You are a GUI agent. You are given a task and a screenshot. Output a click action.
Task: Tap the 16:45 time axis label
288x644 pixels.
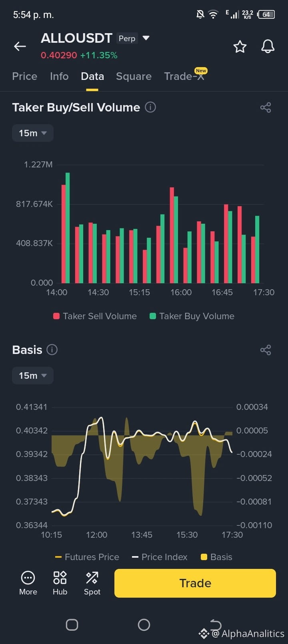point(222,292)
